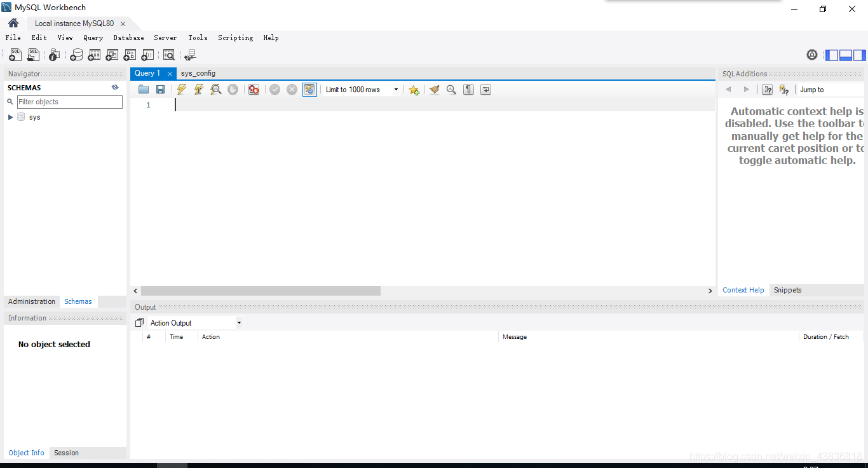
Task: Create a new stored procedure icon
Action: pyautogui.click(x=130, y=55)
